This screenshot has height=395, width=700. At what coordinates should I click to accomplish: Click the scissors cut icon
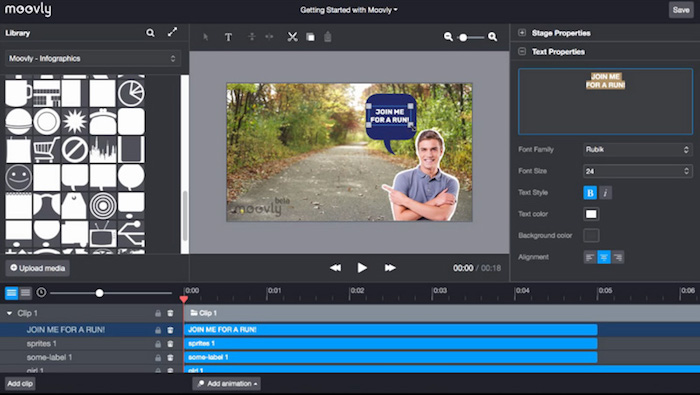(292, 37)
